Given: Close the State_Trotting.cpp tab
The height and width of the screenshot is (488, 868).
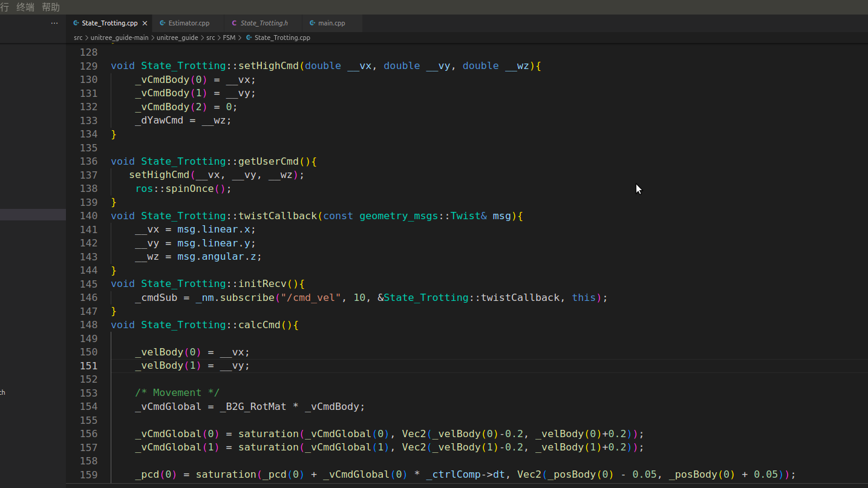Looking at the screenshot, I should coord(145,22).
